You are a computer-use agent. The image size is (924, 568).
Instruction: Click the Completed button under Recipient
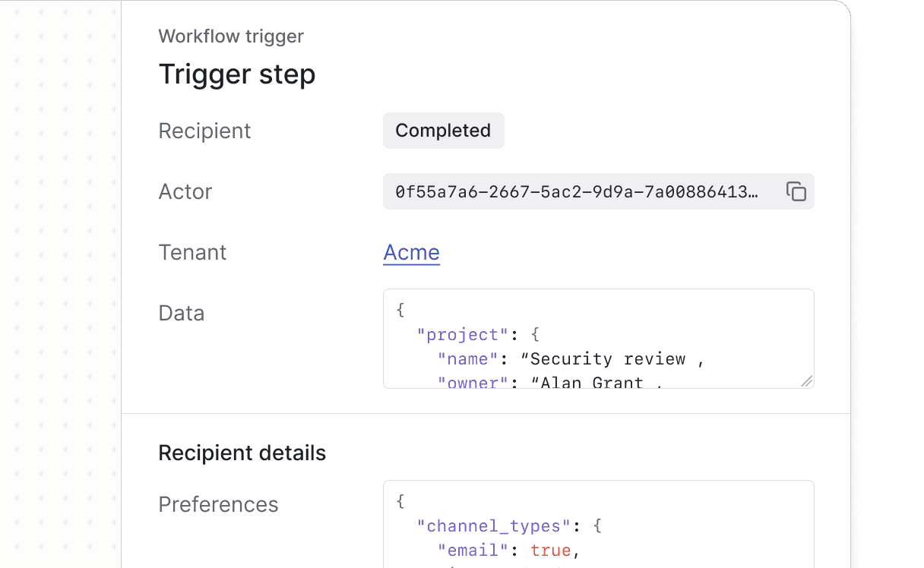coord(443,131)
